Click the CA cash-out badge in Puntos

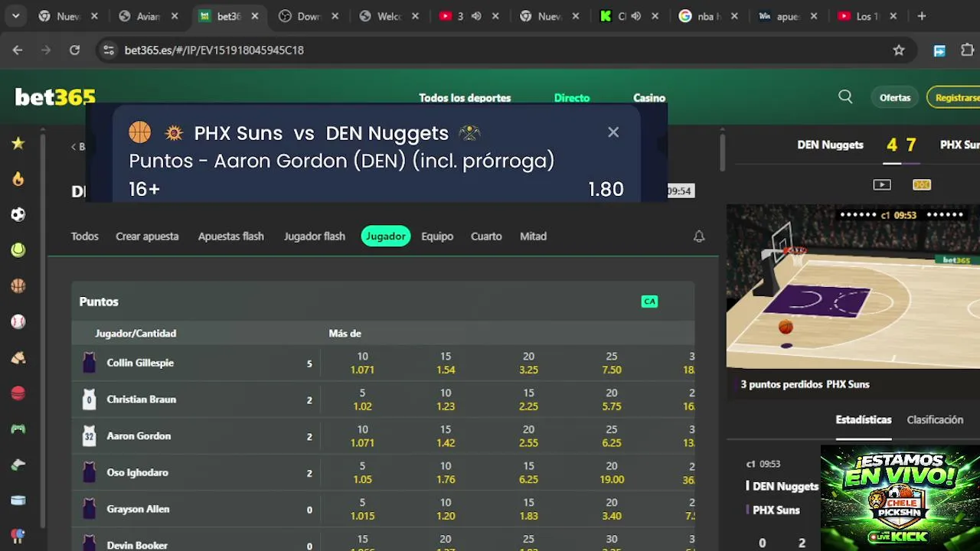(649, 302)
